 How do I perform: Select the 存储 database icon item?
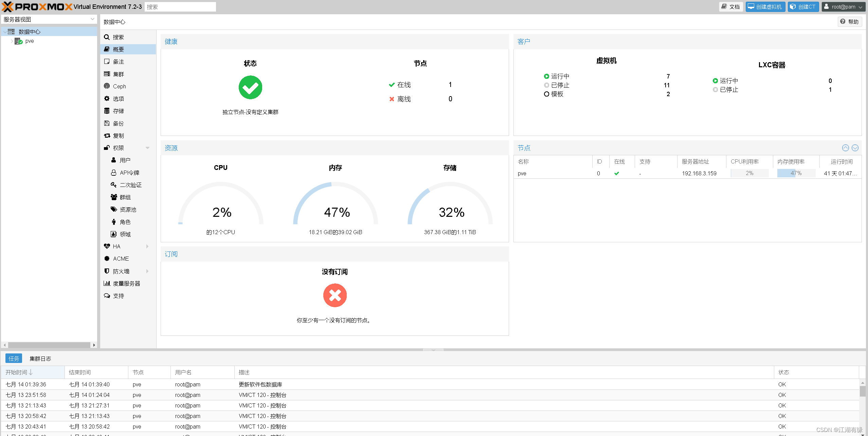(x=107, y=111)
